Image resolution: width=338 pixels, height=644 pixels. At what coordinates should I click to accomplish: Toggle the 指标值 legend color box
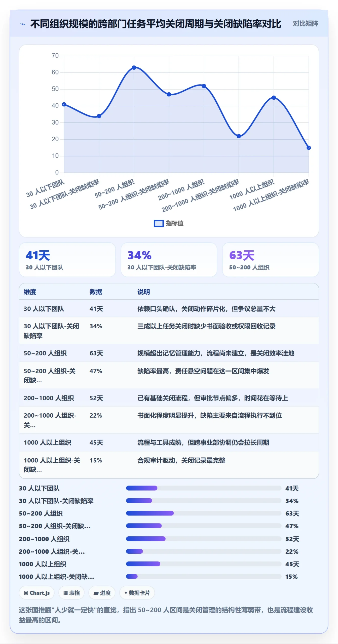click(x=159, y=223)
